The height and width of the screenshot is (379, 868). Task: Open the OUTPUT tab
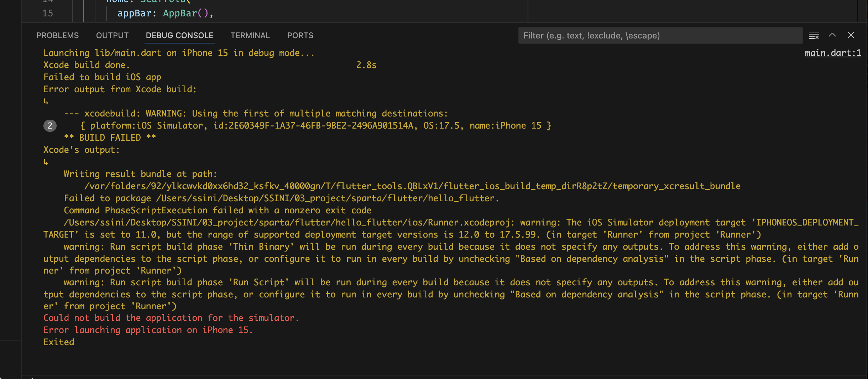tap(112, 35)
